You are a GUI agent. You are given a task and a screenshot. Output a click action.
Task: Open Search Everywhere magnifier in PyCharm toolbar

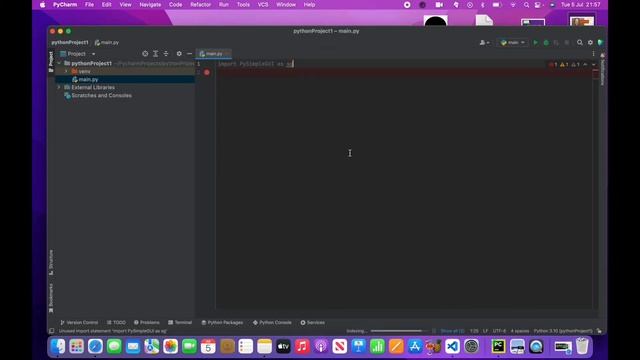pos(580,42)
